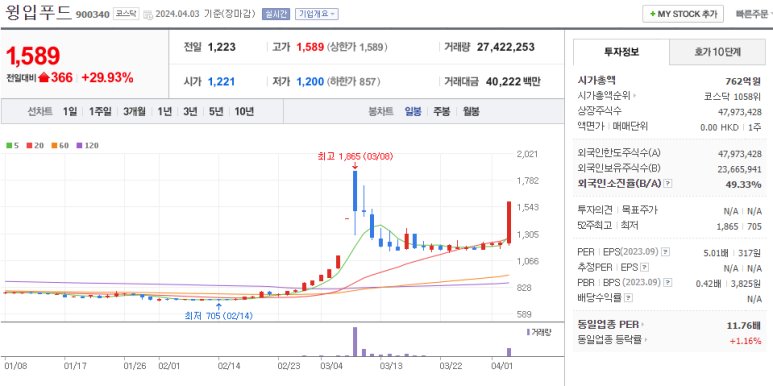773x386 pixels.
Task: Click help icon next to PER EPS(2023.09)
Action: 665,252
